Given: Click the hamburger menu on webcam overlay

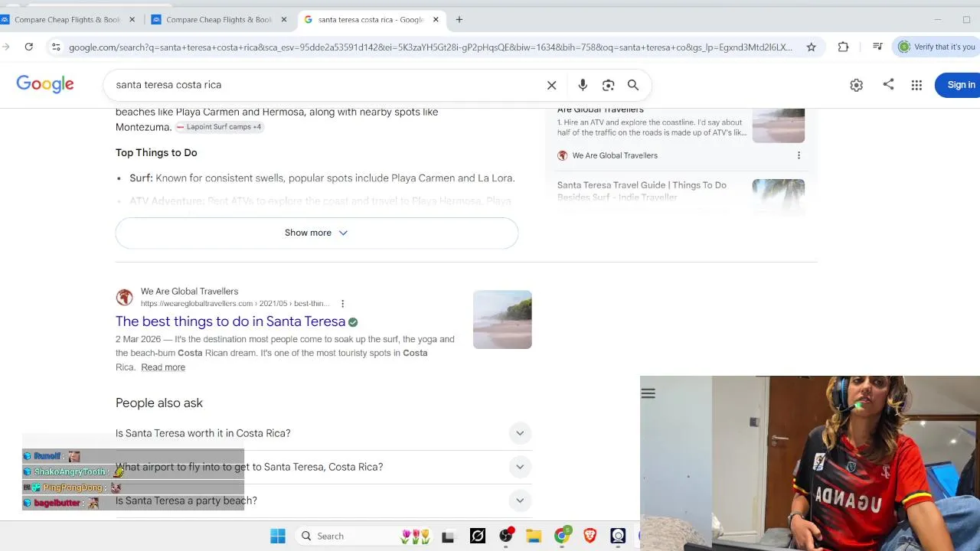Looking at the screenshot, I should coord(648,393).
